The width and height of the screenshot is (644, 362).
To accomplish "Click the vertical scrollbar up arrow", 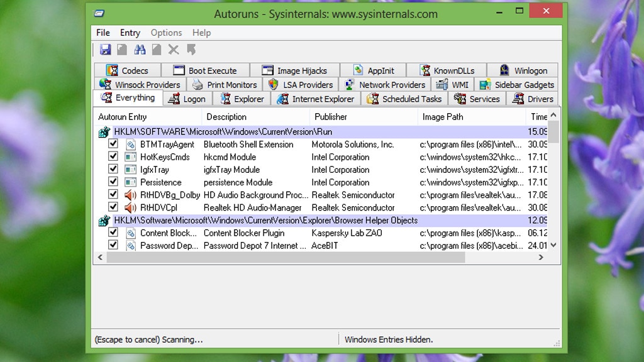I will tap(553, 115).
